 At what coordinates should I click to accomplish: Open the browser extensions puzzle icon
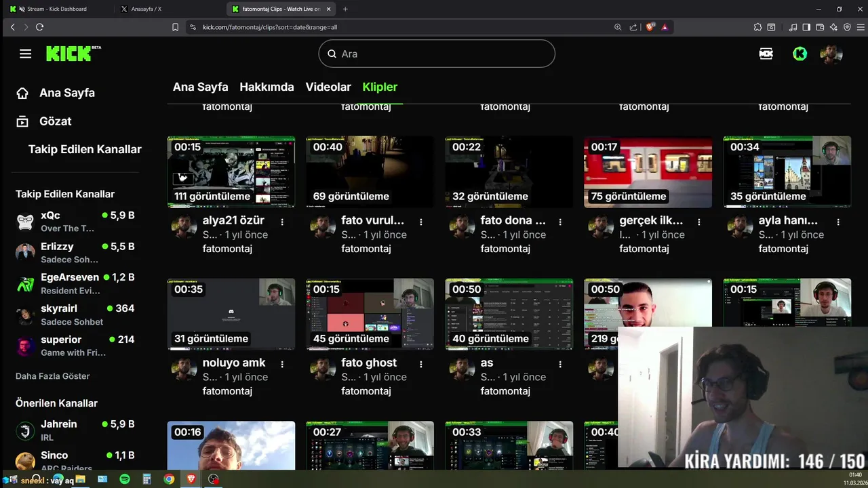[757, 27]
